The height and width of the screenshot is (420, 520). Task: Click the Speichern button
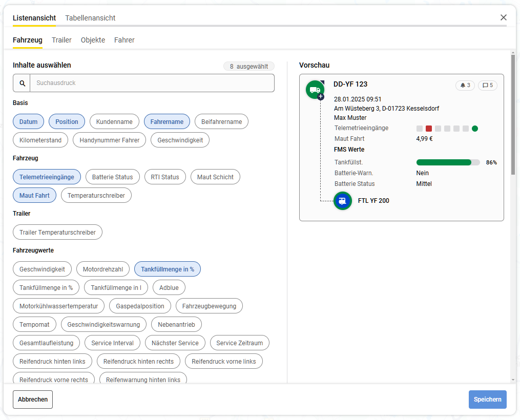tap(487, 400)
